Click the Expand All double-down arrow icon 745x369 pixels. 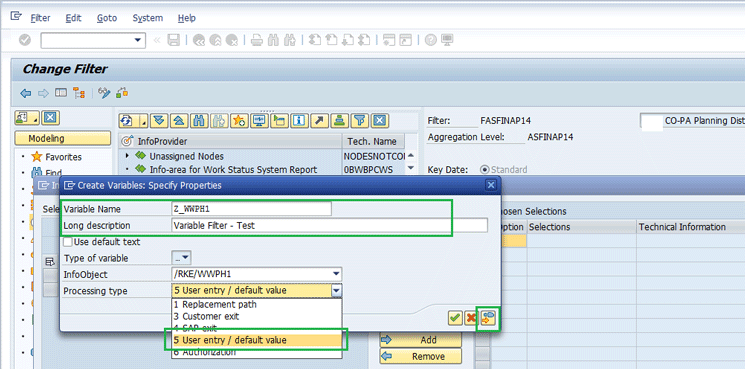pos(159,121)
